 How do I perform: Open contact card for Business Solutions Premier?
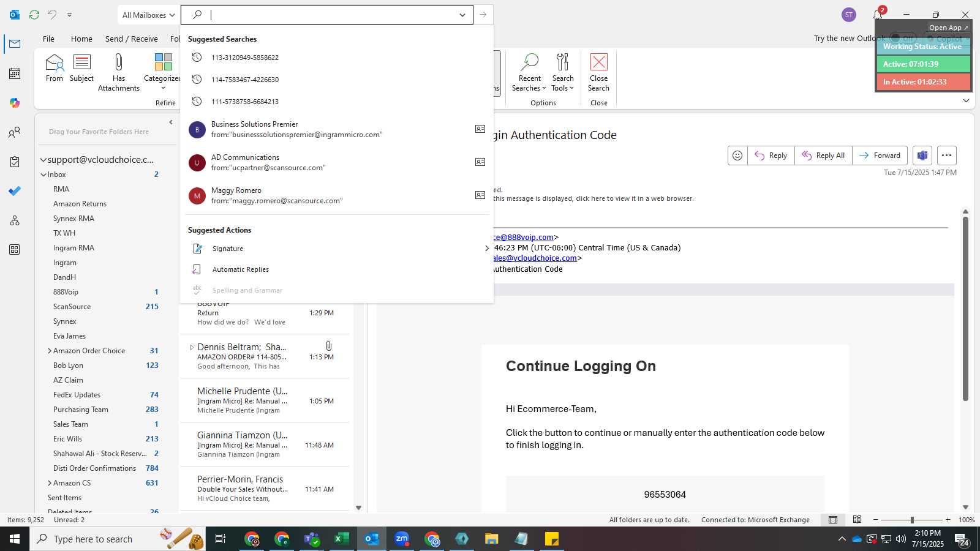pos(480,129)
